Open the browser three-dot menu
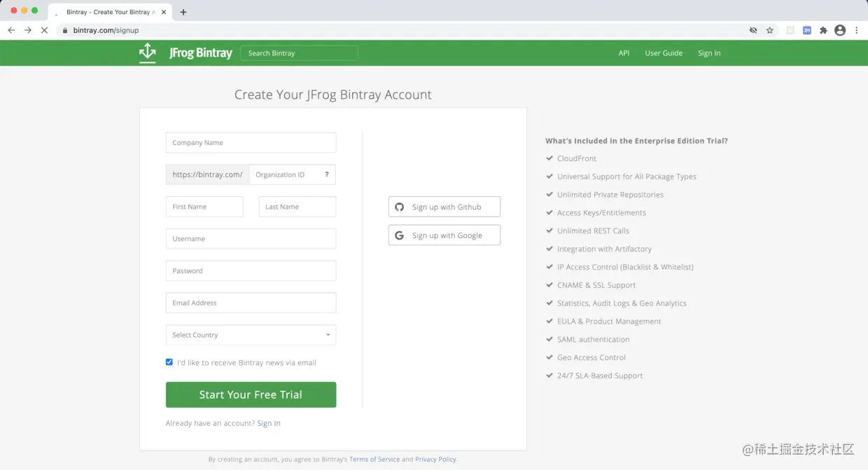 point(856,30)
